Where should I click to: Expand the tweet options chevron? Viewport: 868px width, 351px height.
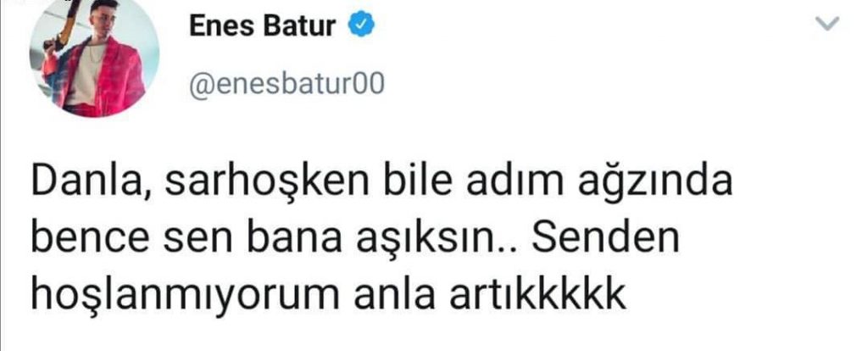[x=827, y=25]
